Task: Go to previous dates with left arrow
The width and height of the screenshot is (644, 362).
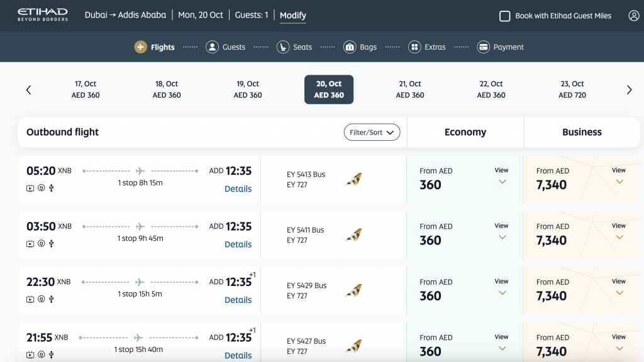Action: click(28, 90)
